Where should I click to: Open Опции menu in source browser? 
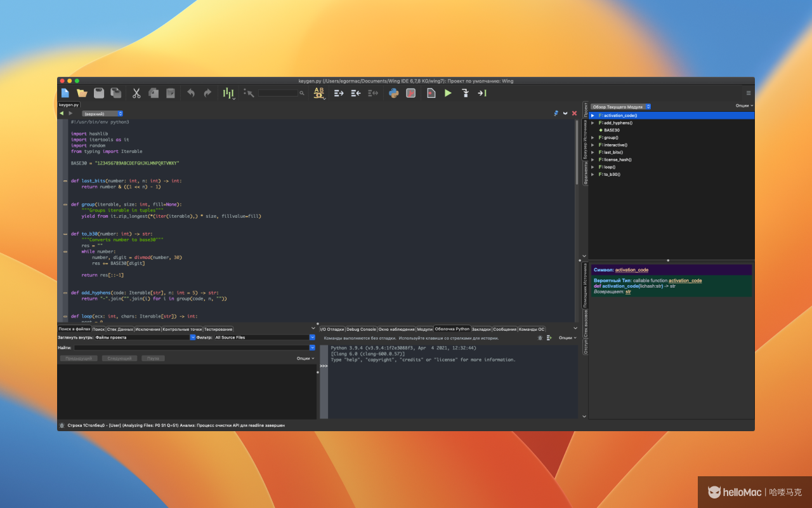click(744, 106)
